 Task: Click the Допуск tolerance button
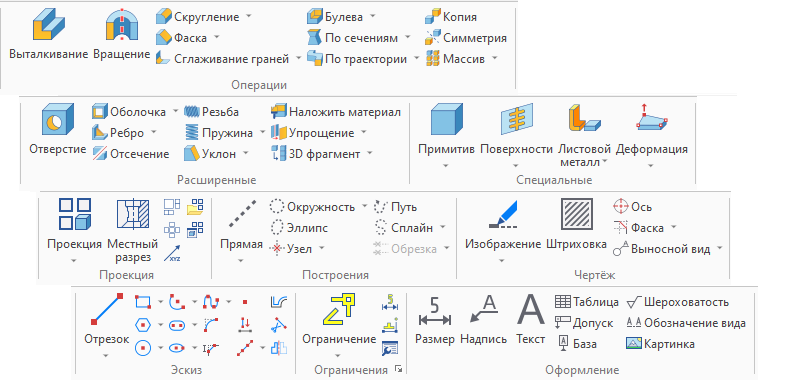[584, 323]
